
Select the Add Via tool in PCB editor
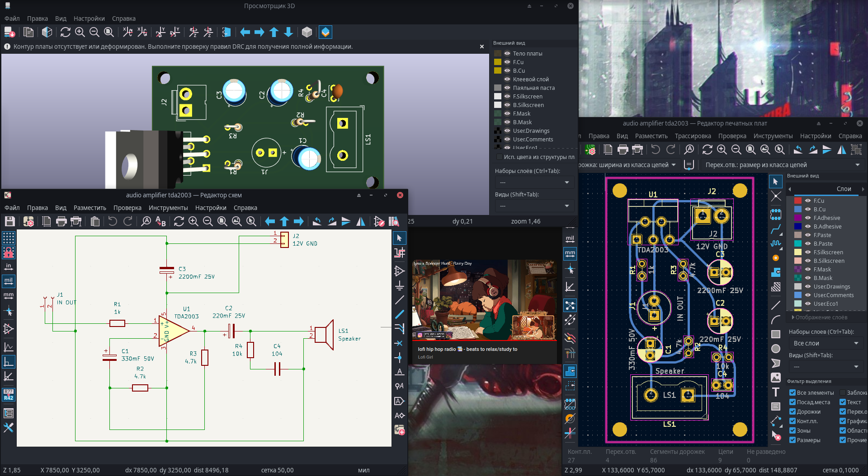point(776,258)
